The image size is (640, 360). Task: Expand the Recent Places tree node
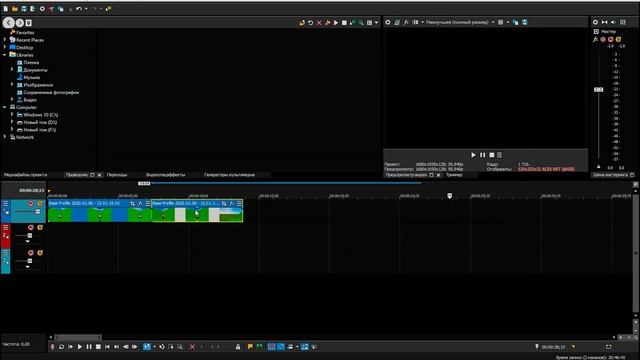tap(5, 40)
